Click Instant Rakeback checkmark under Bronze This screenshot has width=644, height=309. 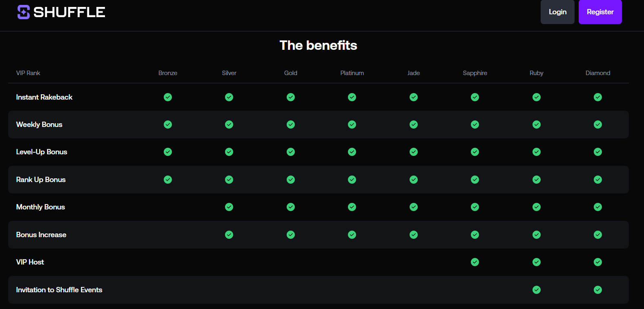click(x=168, y=97)
